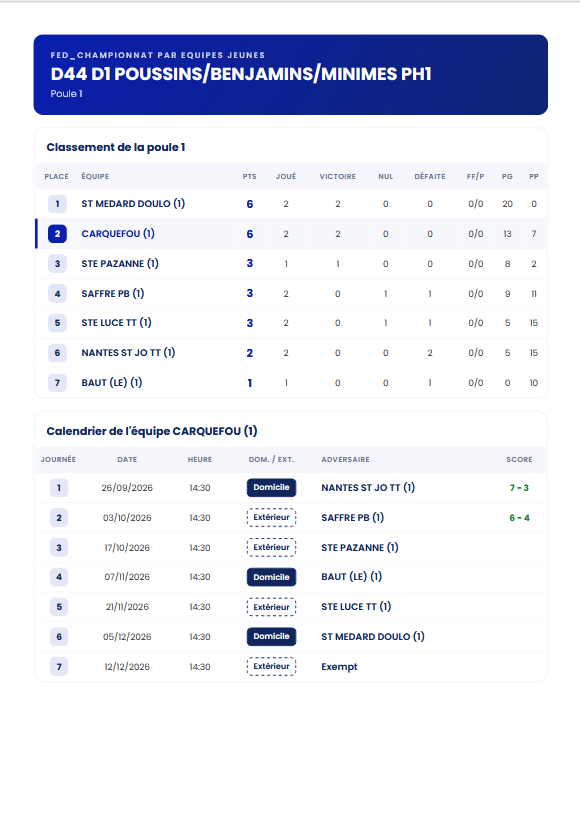Click opponent BAUT (LE) (1) in calendar
Image resolution: width=580 pixels, height=820 pixels.
click(x=351, y=576)
